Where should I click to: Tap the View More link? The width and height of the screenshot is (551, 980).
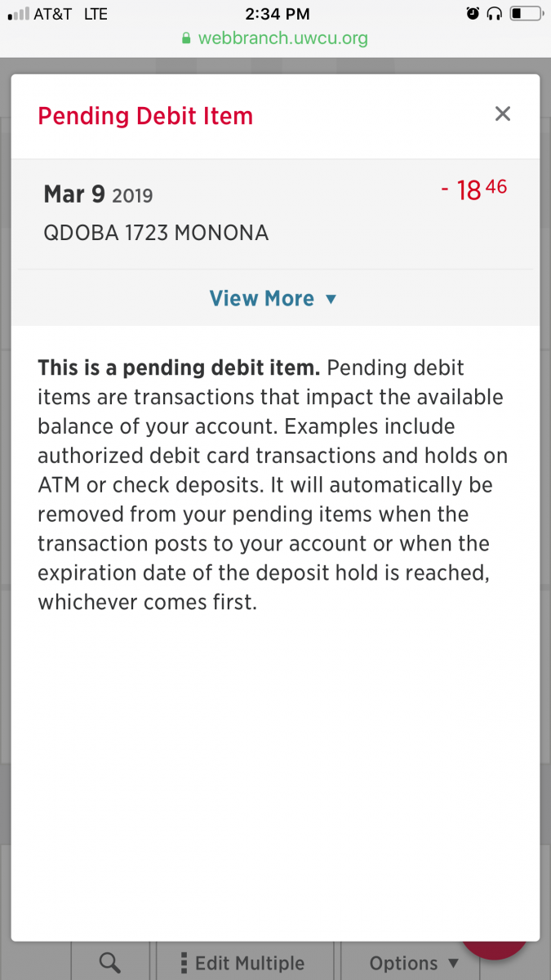click(262, 299)
